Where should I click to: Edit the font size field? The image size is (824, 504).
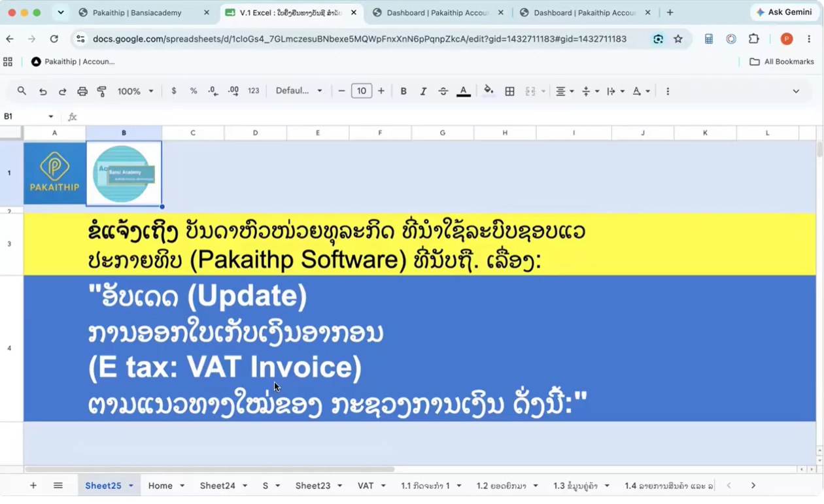[362, 92]
